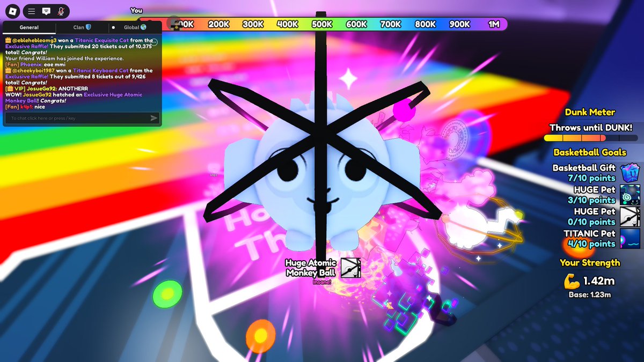This screenshot has height=362, width=644.
Task: Click the strength flexed arm icon
Action: [x=572, y=280]
